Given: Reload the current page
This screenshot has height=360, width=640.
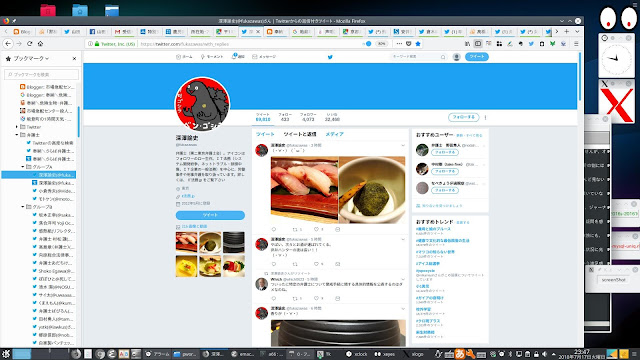Looking at the screenshot, I should click(29, 44).
